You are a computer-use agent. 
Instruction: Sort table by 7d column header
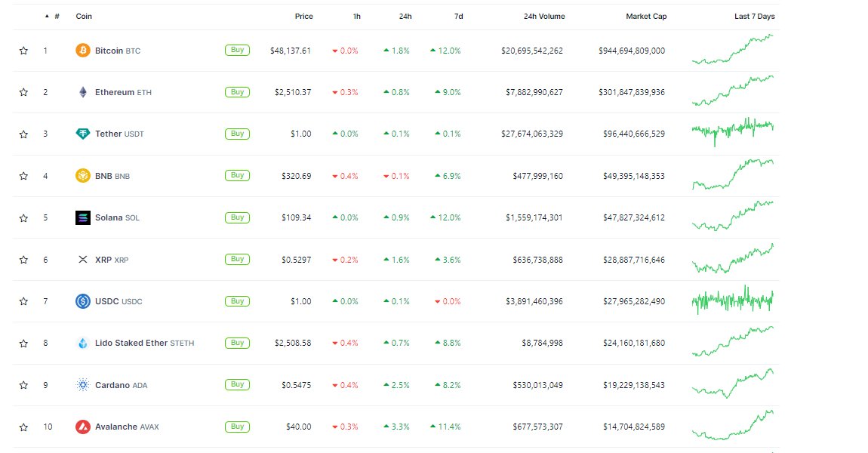point(458,16)
